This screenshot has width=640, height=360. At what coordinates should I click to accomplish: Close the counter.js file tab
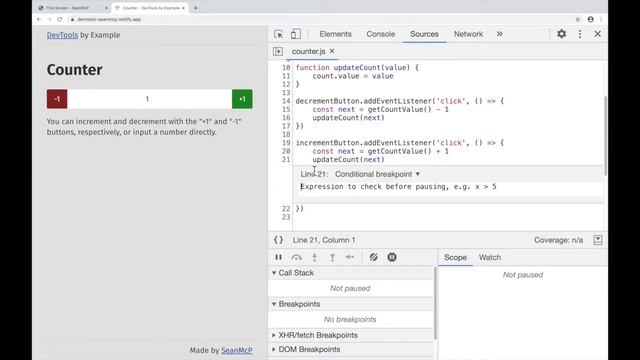coord(332,51)
